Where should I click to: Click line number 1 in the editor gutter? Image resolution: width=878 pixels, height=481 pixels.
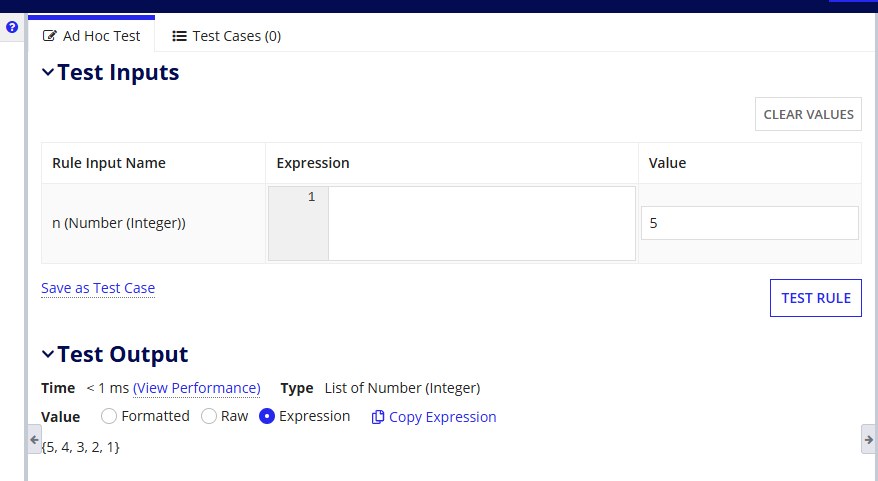pyautogui.click(x=311, y=197)
